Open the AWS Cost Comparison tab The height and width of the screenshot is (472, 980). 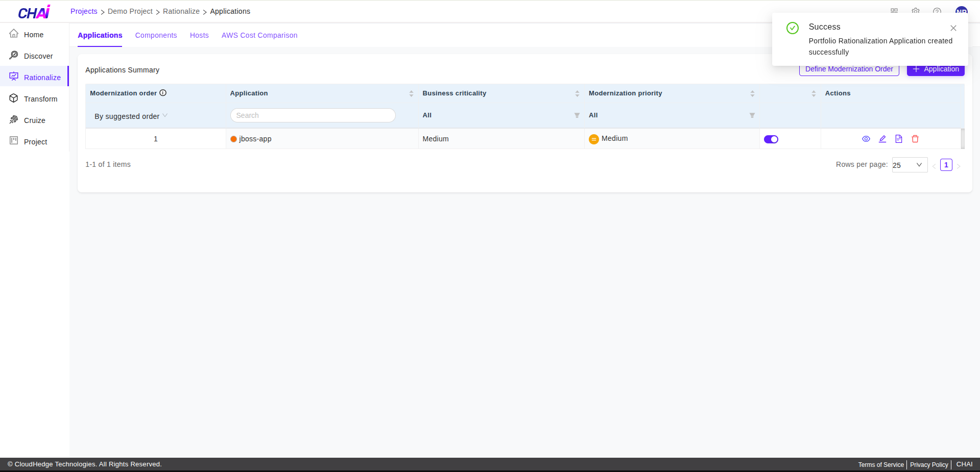(x=259, y=35)
